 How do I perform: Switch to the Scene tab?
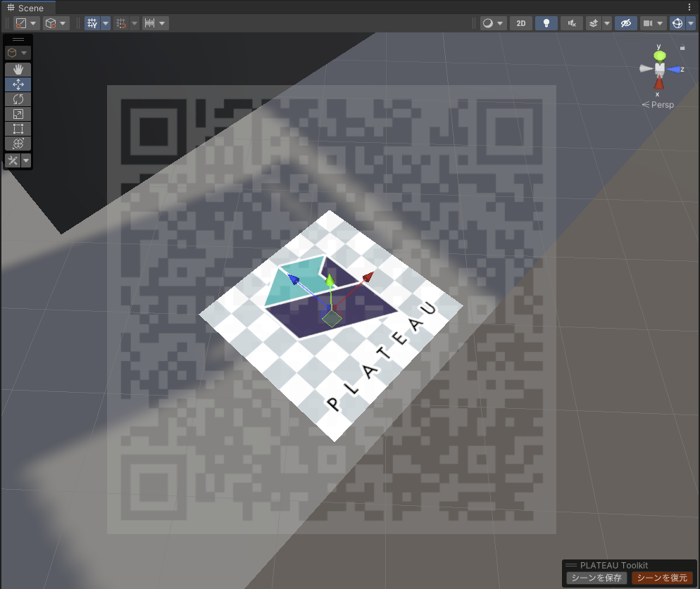pos(26,8)
